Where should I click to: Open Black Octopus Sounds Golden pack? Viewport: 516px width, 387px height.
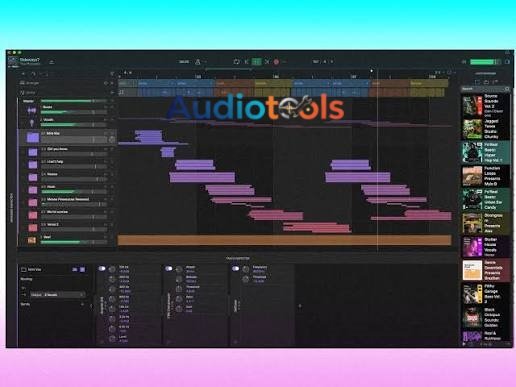pyautogui.click(x=485, y=317)
